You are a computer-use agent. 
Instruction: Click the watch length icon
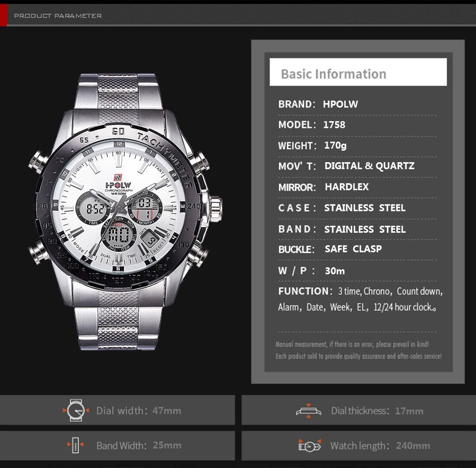[310, 445]
